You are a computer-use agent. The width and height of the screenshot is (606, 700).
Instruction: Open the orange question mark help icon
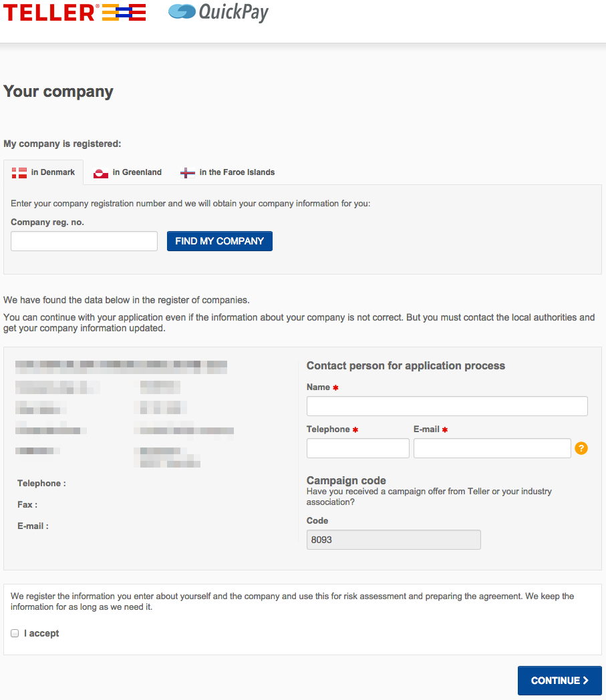point(581,448)
